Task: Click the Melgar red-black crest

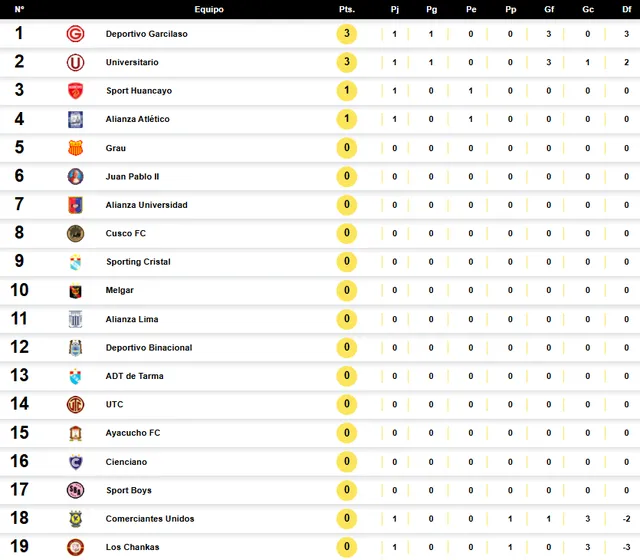Action: (76, 291)
